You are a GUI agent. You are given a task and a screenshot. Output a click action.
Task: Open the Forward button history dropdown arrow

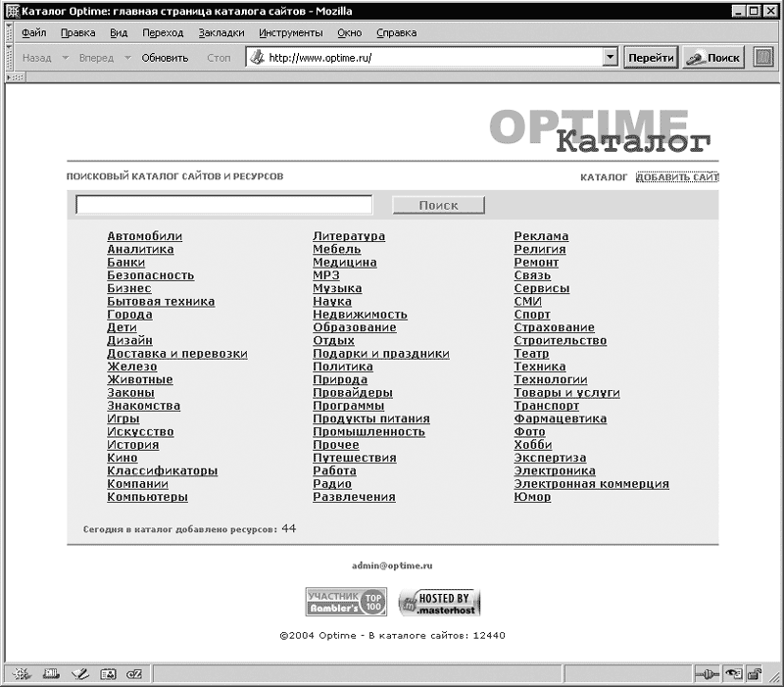[127, 58]
